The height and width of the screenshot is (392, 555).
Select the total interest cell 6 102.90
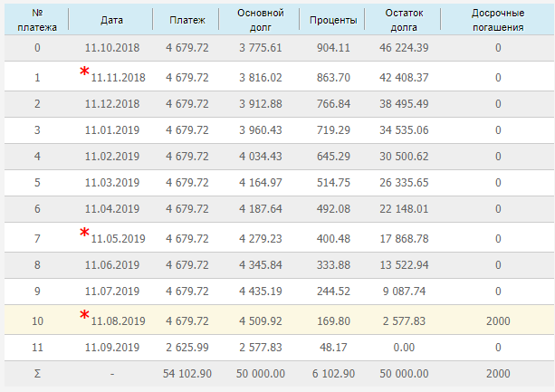(332, 374)
